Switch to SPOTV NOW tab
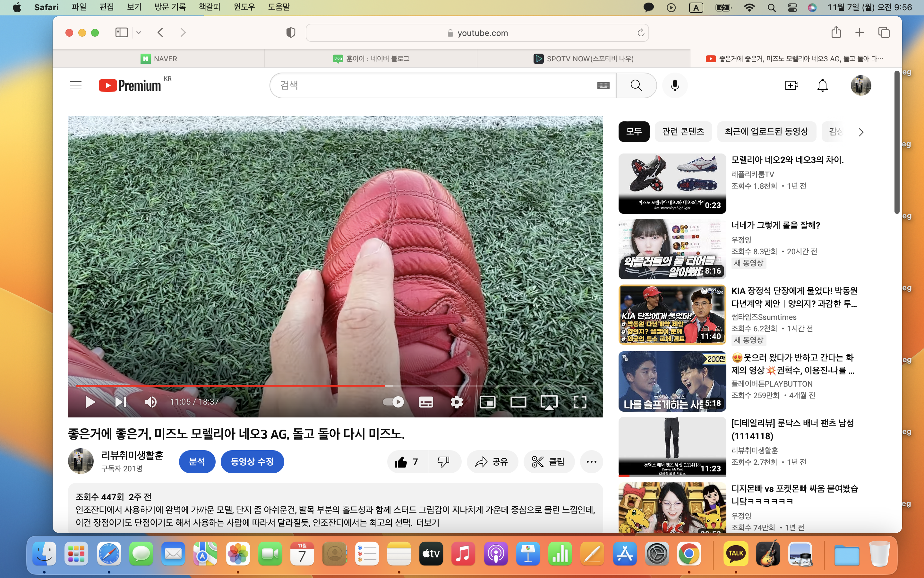The image size is (924, 578). click(583, 58)
